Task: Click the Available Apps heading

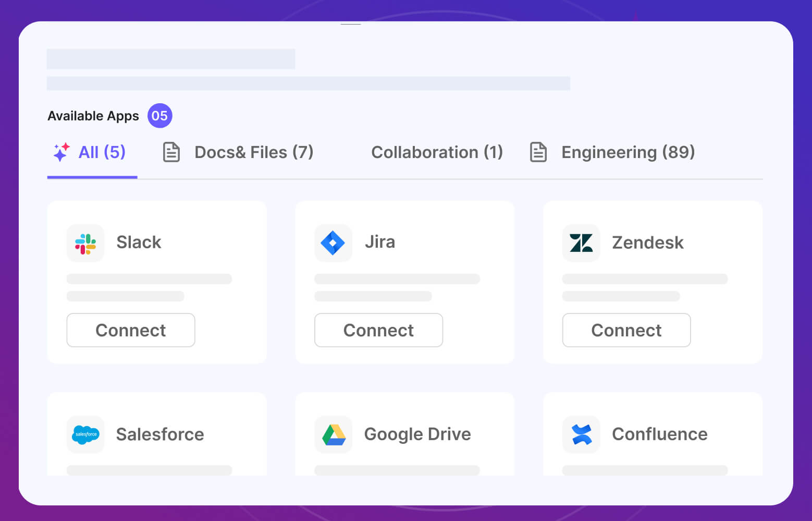Action: (93, 116)
